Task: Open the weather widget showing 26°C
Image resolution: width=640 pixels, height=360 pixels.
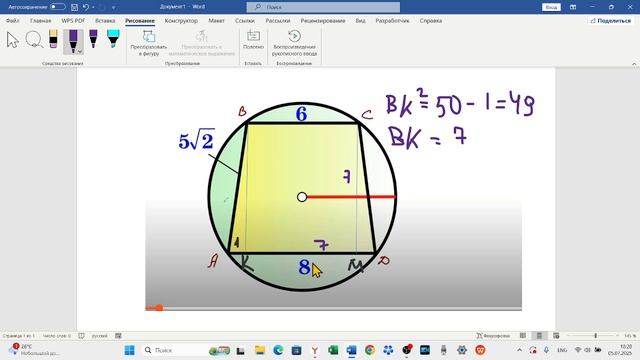Action: click(x=33, y=350)
